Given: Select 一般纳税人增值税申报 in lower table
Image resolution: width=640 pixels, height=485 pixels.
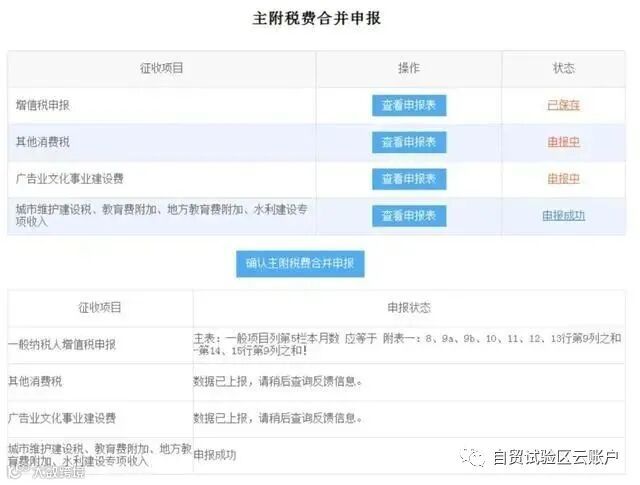Looking at the screenshot, I should pos(62,345).
